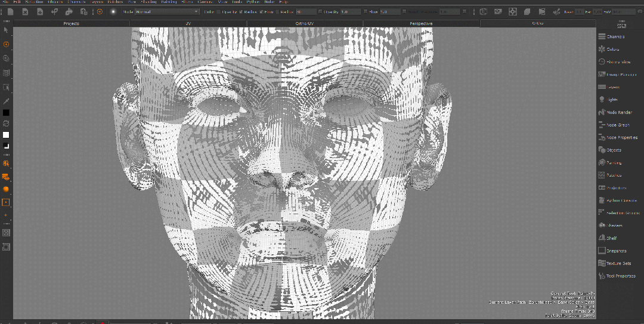Open the Projectors palette
The width and height of the screenshot is (644, 324).
coord(612,188)
